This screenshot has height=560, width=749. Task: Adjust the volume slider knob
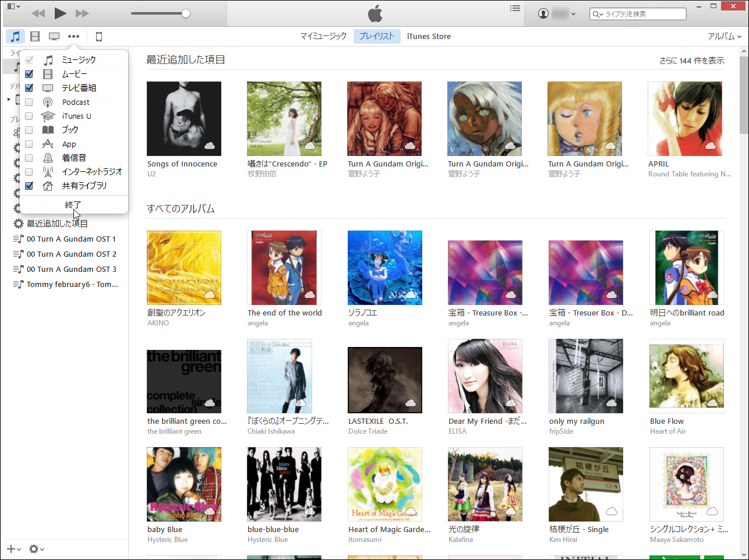tap(186, 13)
